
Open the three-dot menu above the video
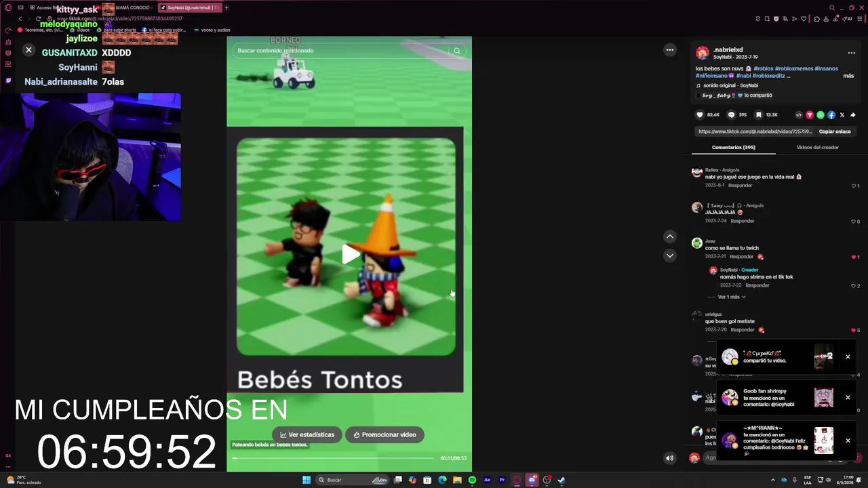[x=670, y=49]
